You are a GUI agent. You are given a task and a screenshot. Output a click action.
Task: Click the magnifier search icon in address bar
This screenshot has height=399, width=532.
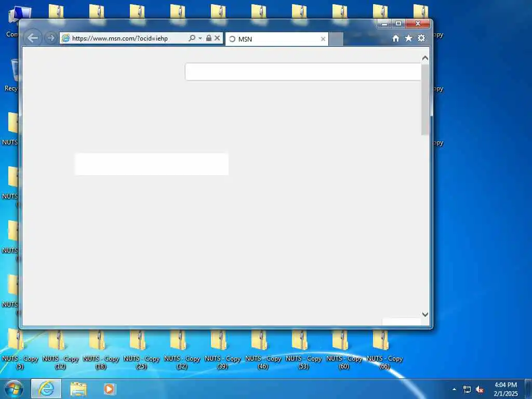[x=192, y=38]
